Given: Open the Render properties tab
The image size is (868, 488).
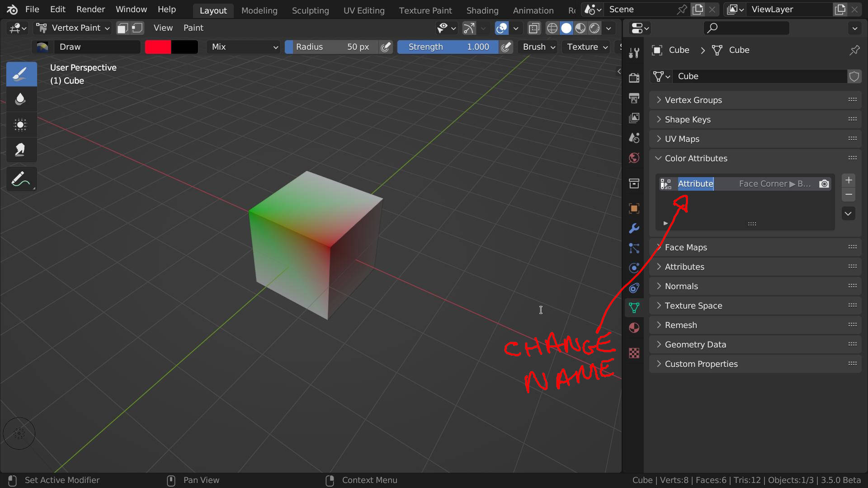Looking at the screenshot, I should (x=634, y=77).
